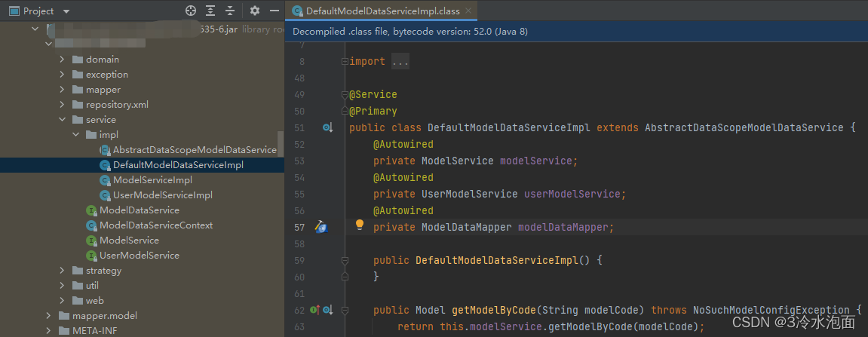Viewport: 868px width, 337px height.
Task: Expand the repository.xml folder
Action: point(62,105)
